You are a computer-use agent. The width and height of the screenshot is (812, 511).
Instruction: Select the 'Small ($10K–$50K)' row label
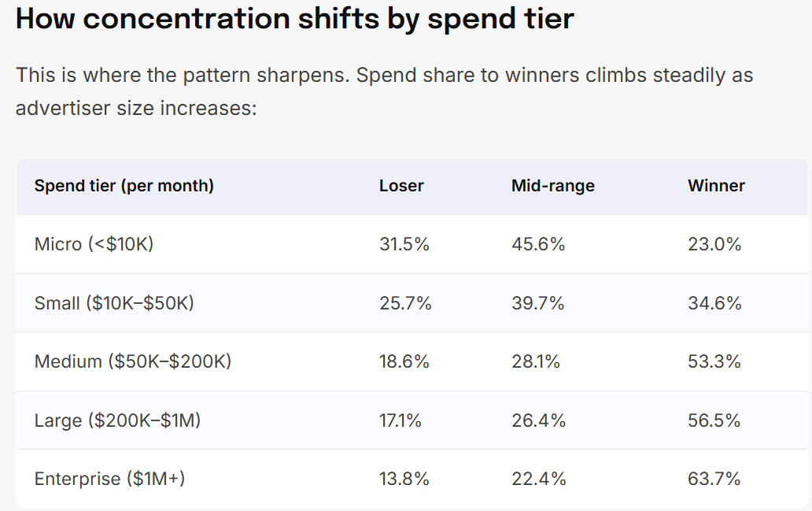114,302
